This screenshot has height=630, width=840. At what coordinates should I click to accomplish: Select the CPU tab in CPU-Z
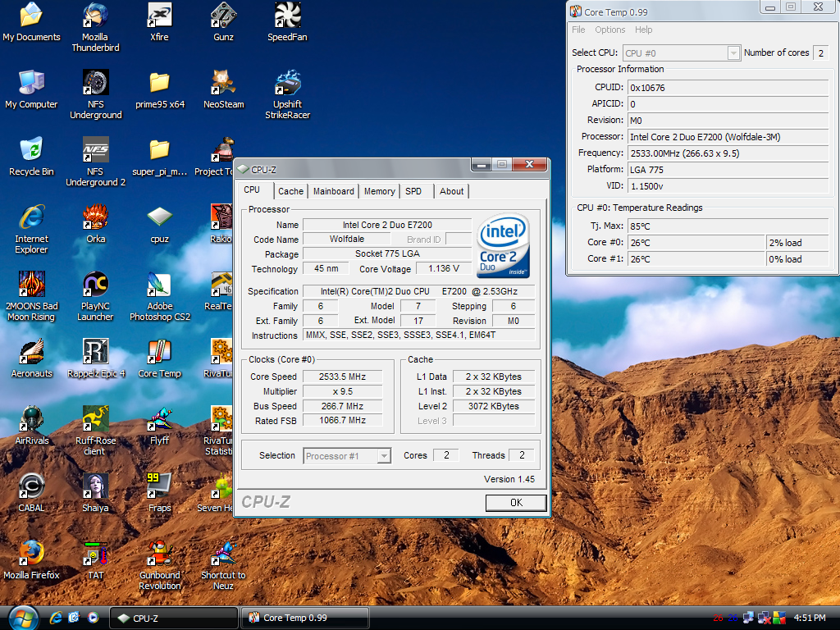tap(253, 190)
